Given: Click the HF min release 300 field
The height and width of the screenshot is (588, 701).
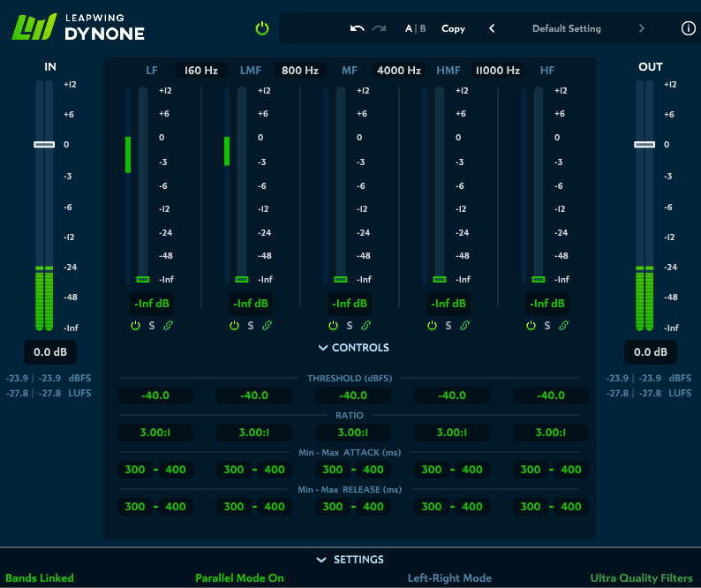Looking at the screenshot, I should (531, 507).
